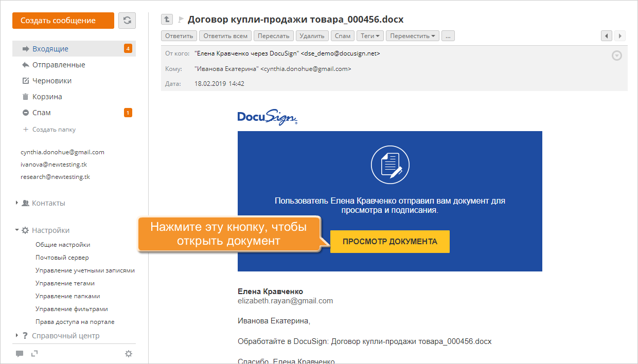Select account research@newtesting.tk
Viewport: 638px width, 364px height.
click(x=55, y=177)
